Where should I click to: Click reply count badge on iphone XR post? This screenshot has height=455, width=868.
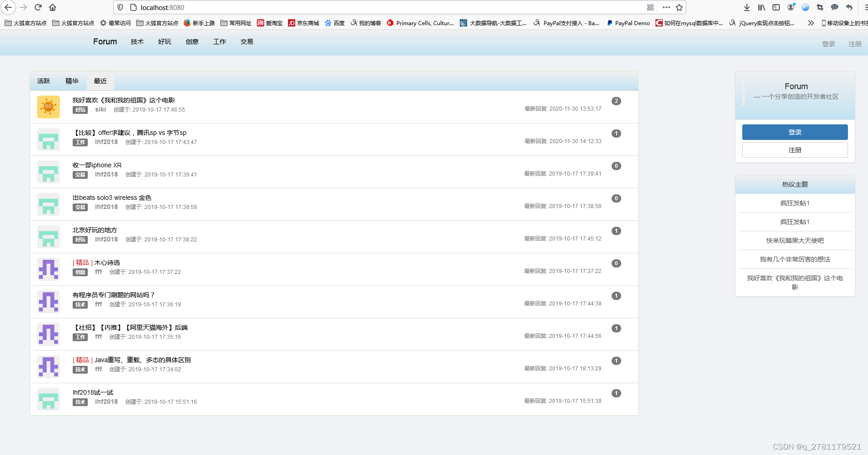click(x=616, y=166)
